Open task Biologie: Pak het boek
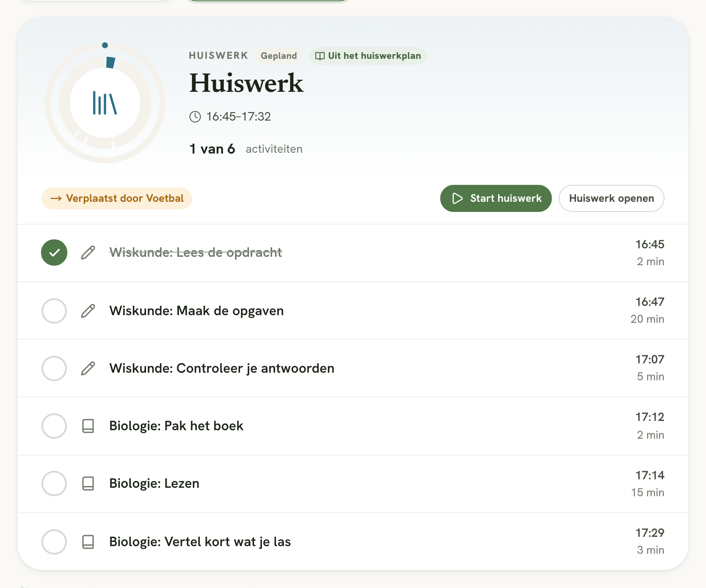Image resolution: width=706 pixels, height=588 pixels. 176,426
